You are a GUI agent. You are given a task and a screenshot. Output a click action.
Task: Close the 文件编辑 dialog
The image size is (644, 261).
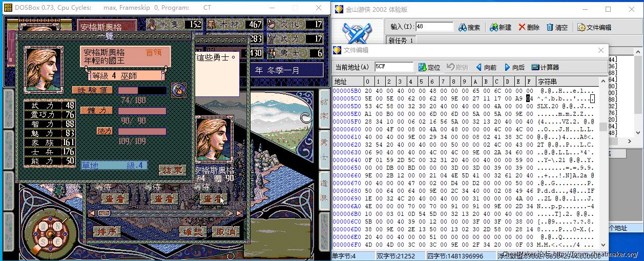point(601,50)
